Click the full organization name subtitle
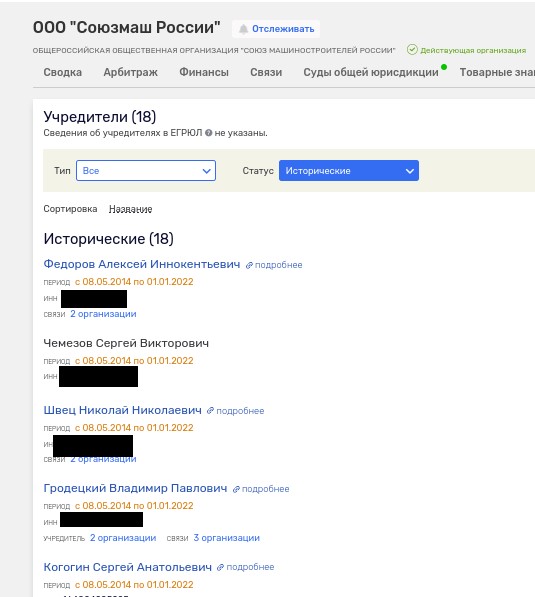 pyautogui.click(x=214, y=50)
